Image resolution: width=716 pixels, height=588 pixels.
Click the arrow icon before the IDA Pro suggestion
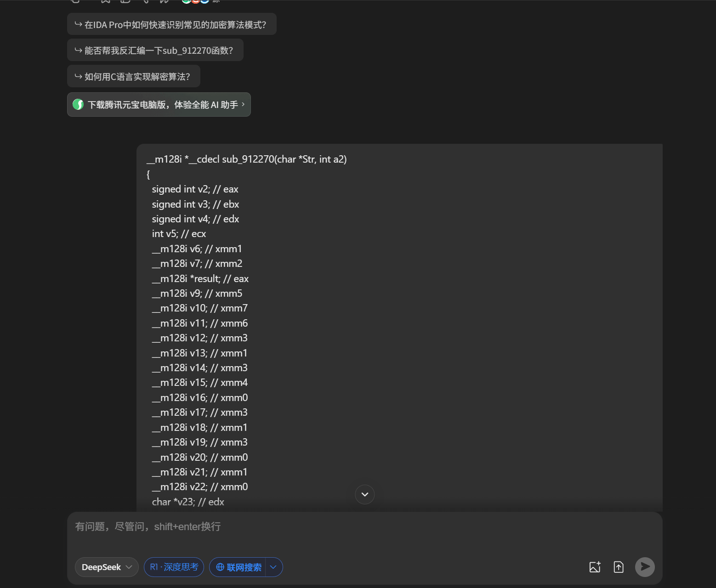click(78, 24)
